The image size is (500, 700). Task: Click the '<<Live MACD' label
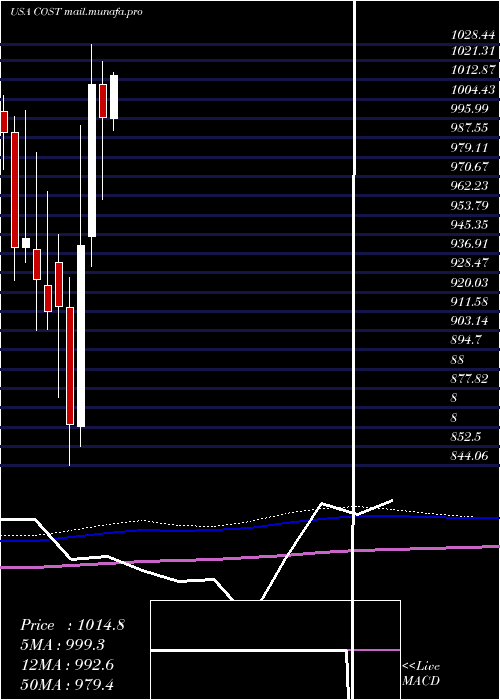point(421,674)
